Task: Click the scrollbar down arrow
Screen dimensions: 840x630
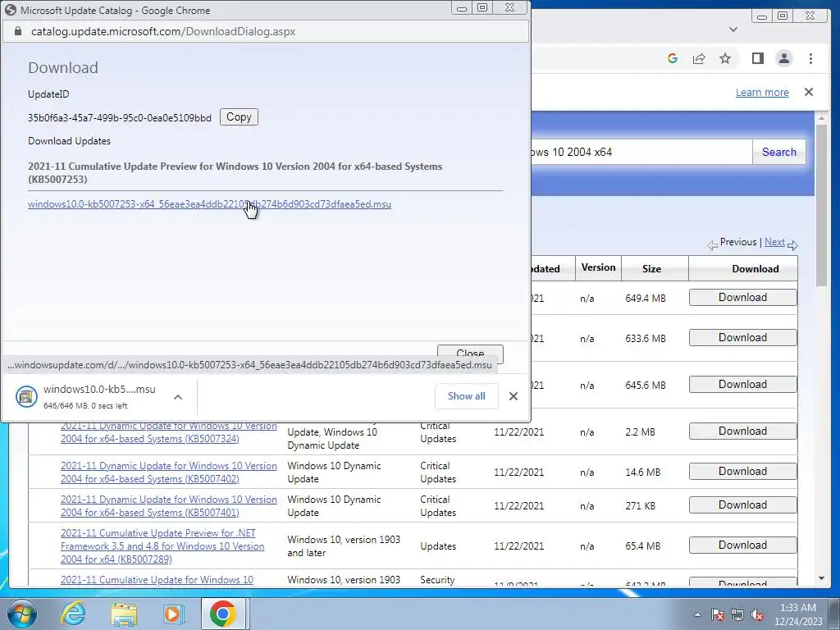Action: [x=821, y=578]
